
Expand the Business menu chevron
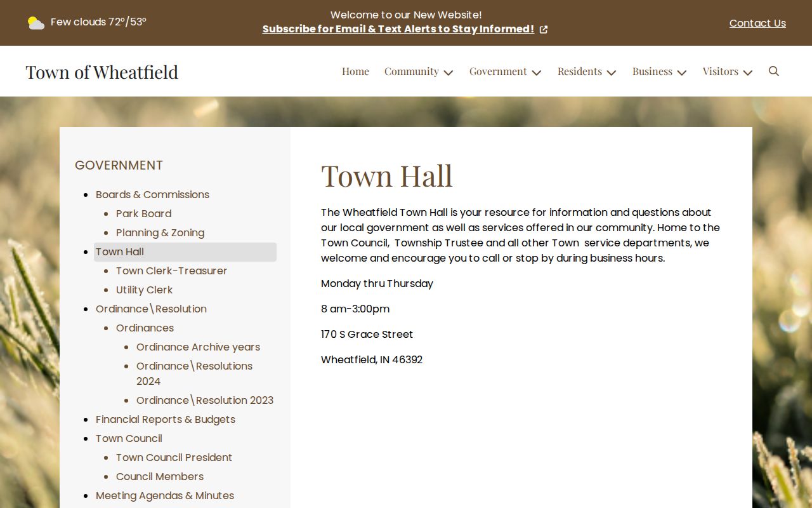tap(682, 72)
